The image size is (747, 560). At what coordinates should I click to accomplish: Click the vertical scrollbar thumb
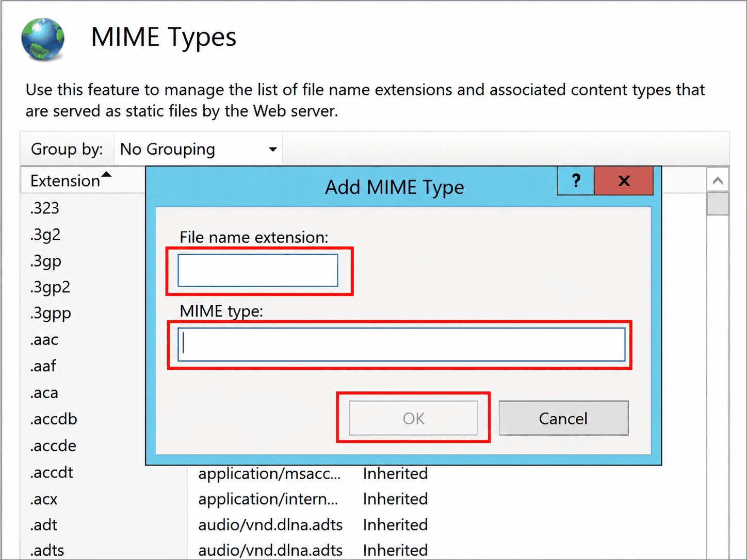point(718,204)
